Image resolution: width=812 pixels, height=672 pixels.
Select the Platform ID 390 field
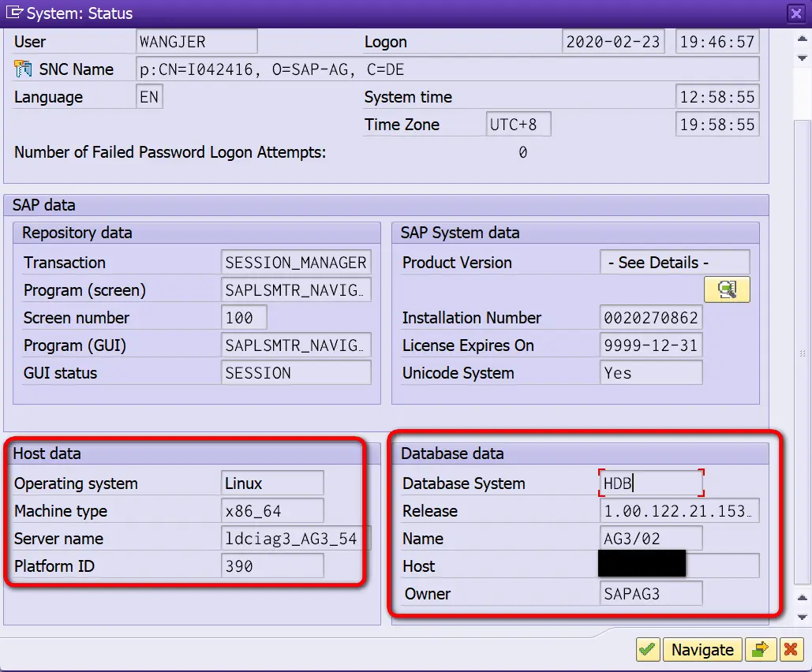272,566
